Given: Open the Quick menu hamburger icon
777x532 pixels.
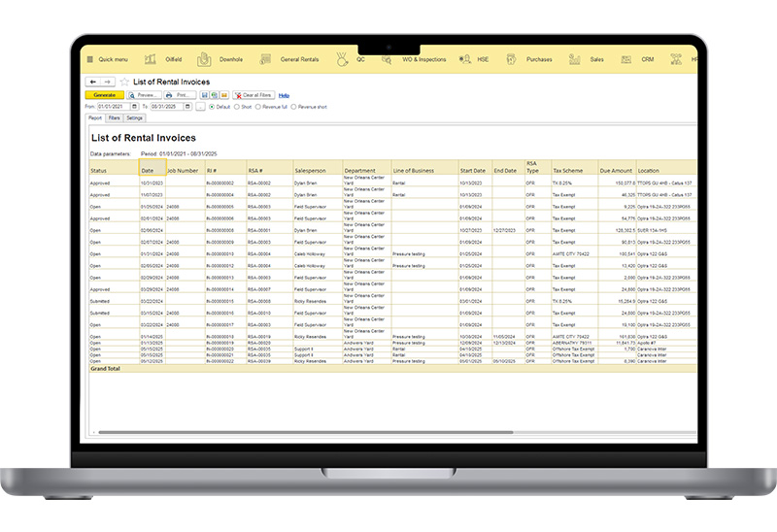Looking at the screenshot, I should [88, 59].
